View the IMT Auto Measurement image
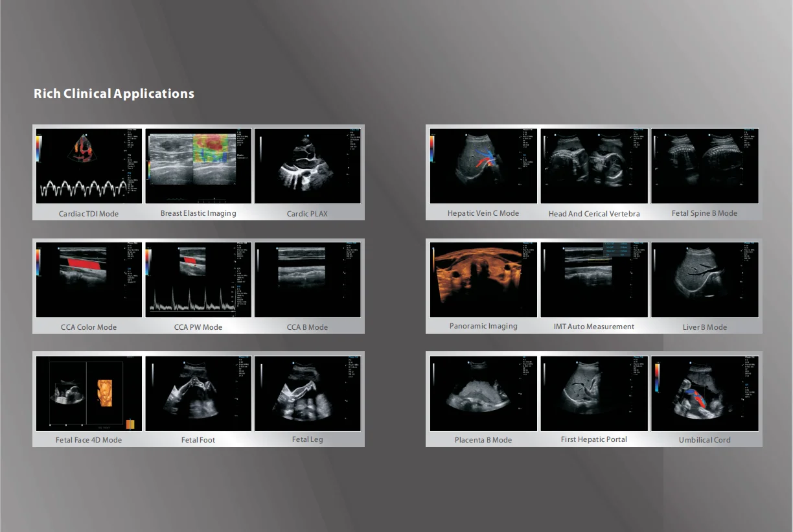Viewport: 793px width, 532px height. coord(594,280)
